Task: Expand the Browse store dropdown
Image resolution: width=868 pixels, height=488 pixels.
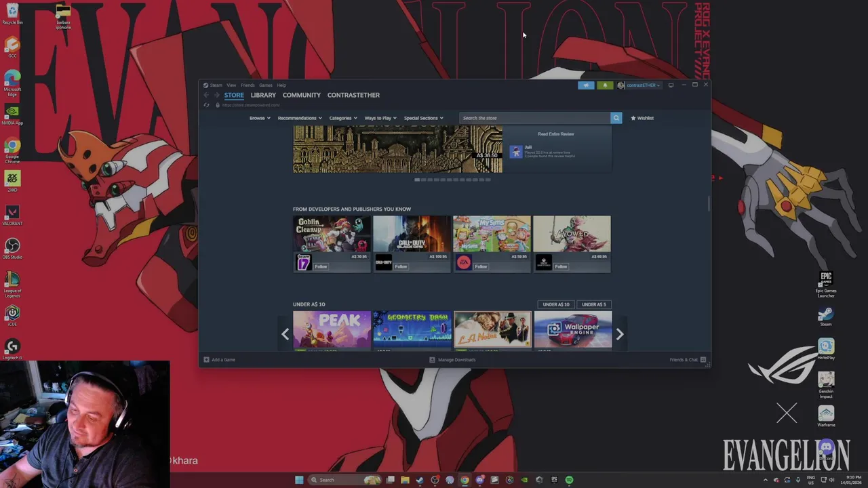Action: [260, 118]
